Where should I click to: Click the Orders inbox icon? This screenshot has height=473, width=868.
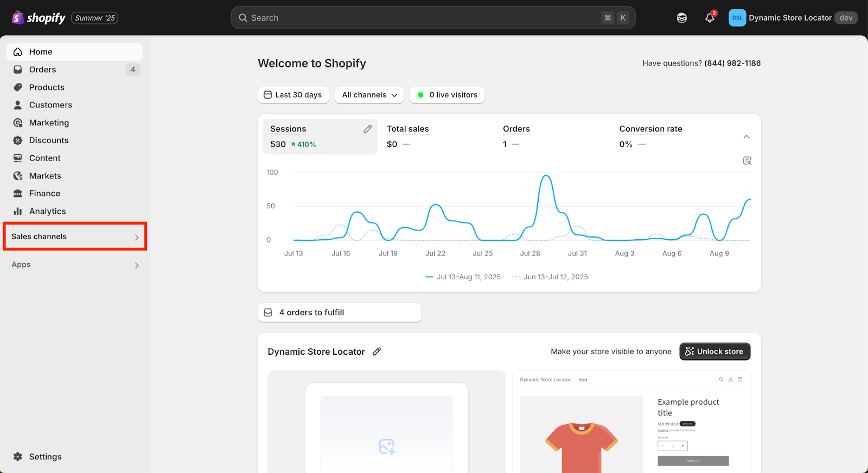[x=18, y=69]
